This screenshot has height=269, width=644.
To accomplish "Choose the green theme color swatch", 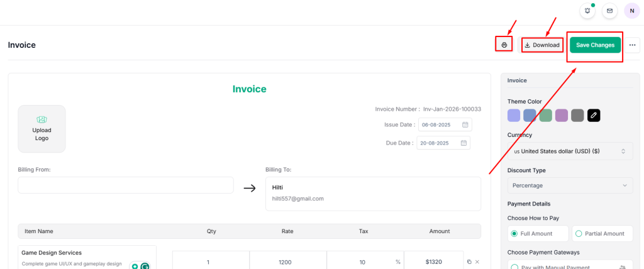I will 545,116.
